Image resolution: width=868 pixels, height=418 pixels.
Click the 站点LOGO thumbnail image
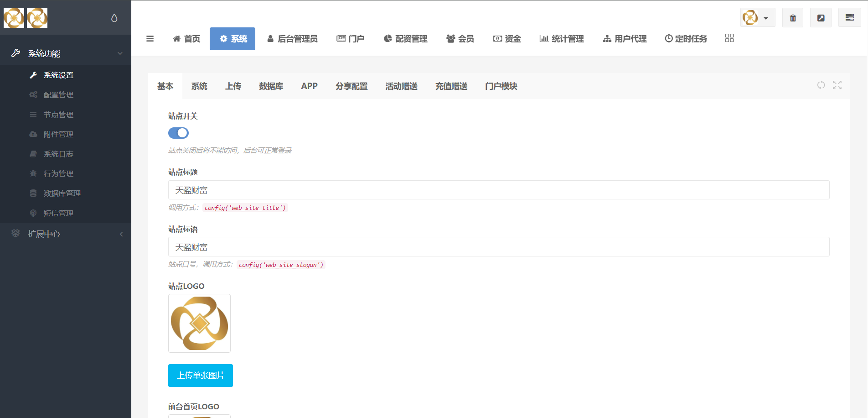click(x=199, y=323)
